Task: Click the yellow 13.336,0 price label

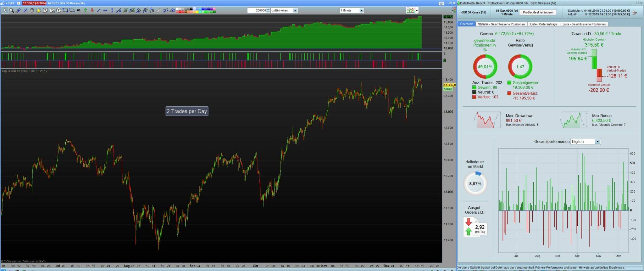Action: (449, 85)
